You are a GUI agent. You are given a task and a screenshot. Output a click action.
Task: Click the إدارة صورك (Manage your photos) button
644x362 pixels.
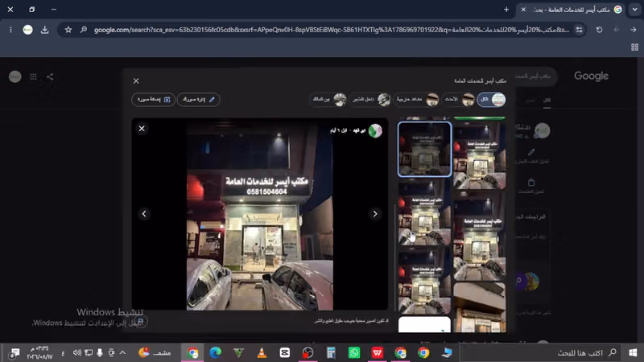coord(198,99)
